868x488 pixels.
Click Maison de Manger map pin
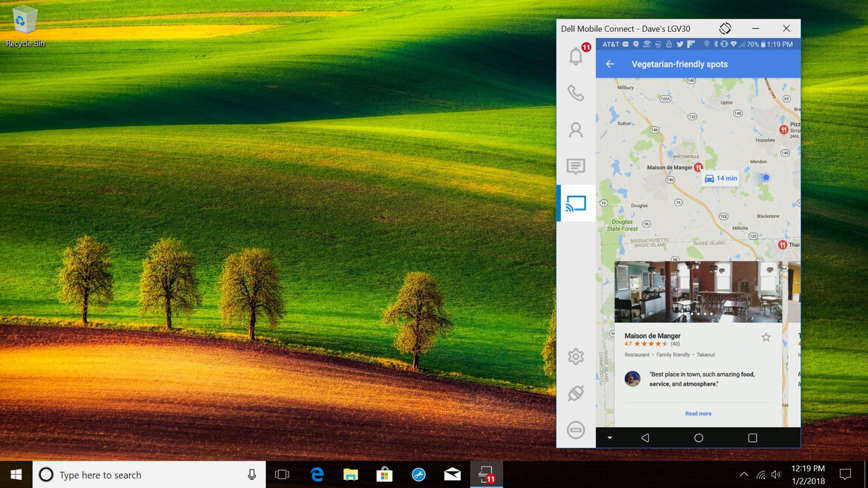click(x=699, y=167)
